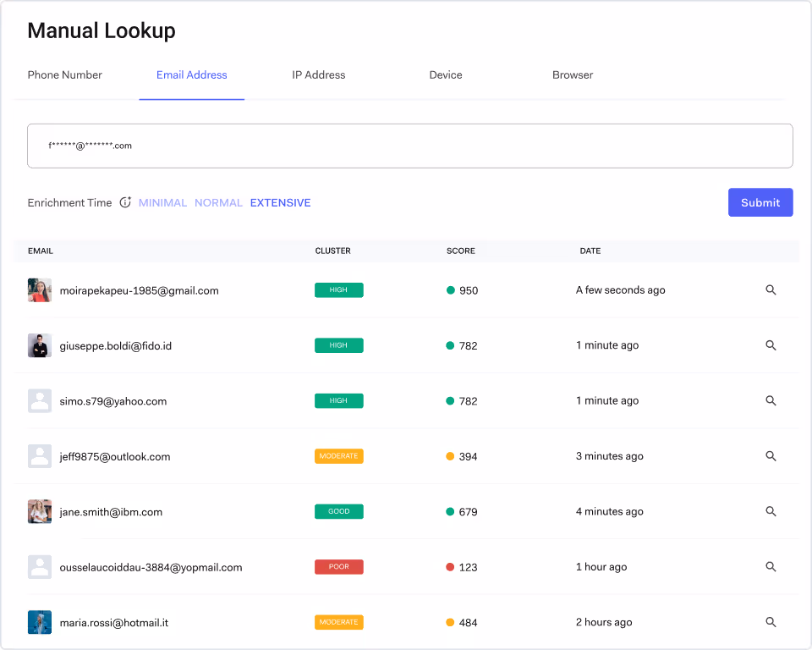
Task: Inspect oussolaucoiddau-3884@yopmail.com with the magnifier icon
Action: pyautogui.click(x=771, y=566)
